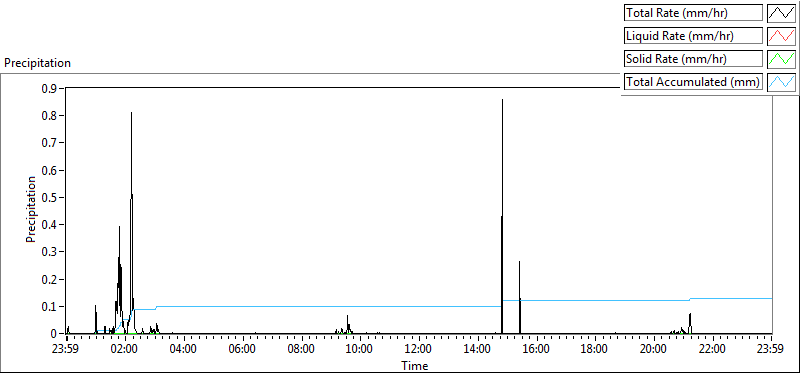Select the Total Accumulated (mm) legend label
The image size is (800, 373).
(692, 81)
